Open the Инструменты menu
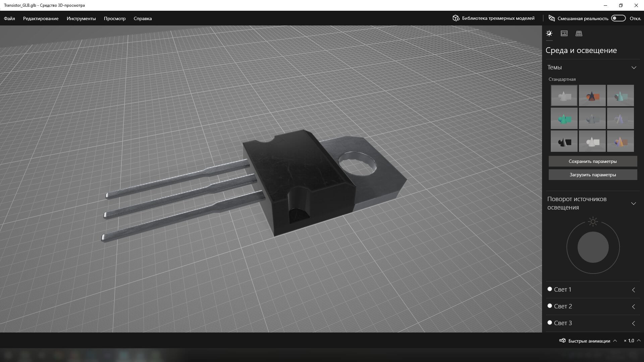644x362 pixels. point(81,18)
